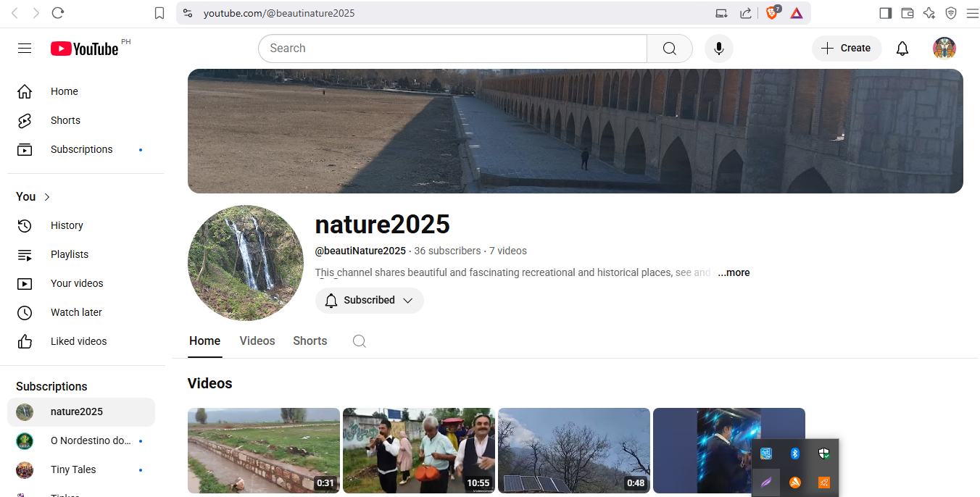Open the notifications bell in header
980x497 pixels.
(902, 49)
